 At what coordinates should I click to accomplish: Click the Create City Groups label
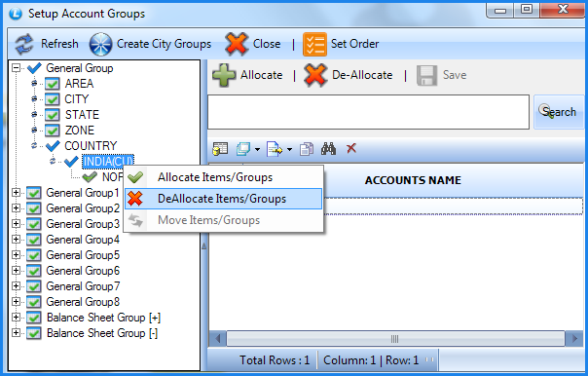point(164,44)
